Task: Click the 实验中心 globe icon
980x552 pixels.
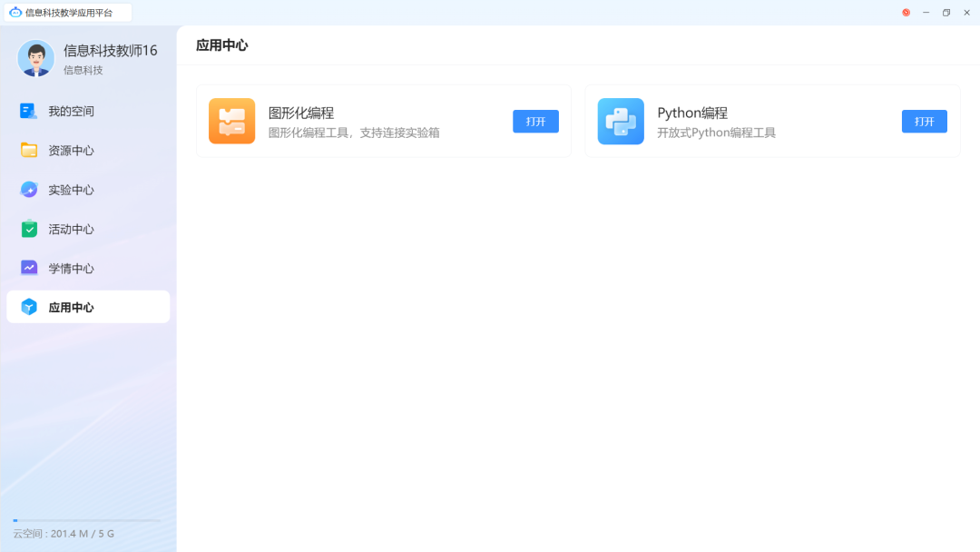Action: tap(27, 189)
